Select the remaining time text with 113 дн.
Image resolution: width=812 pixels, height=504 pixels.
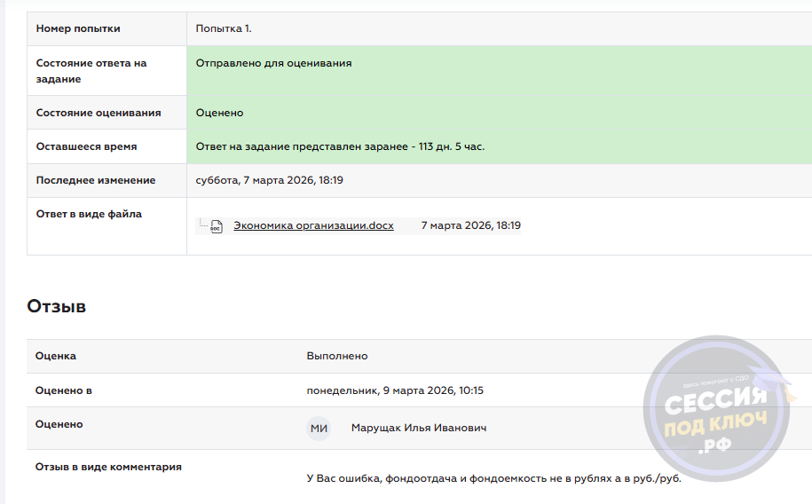340,146
